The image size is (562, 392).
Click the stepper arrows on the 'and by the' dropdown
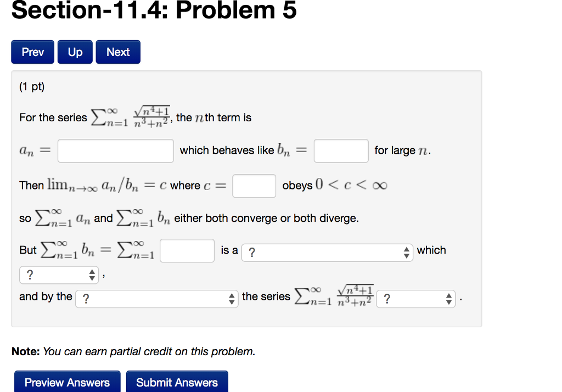point(232,299)
